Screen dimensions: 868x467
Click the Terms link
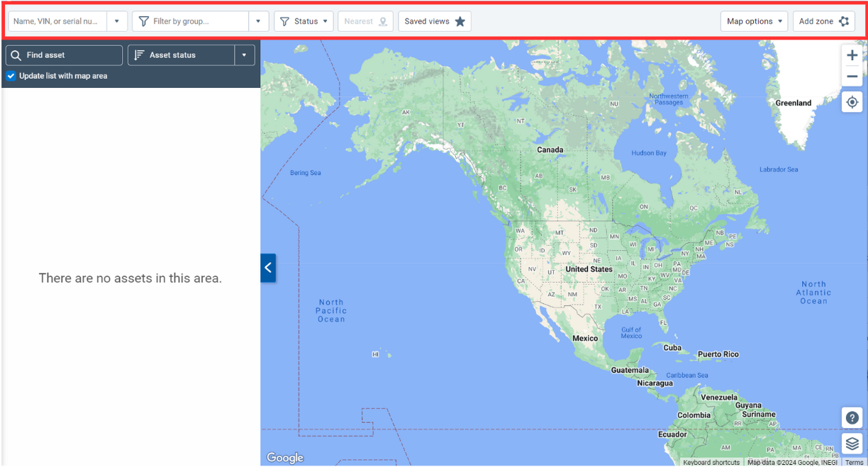(854, 462)
